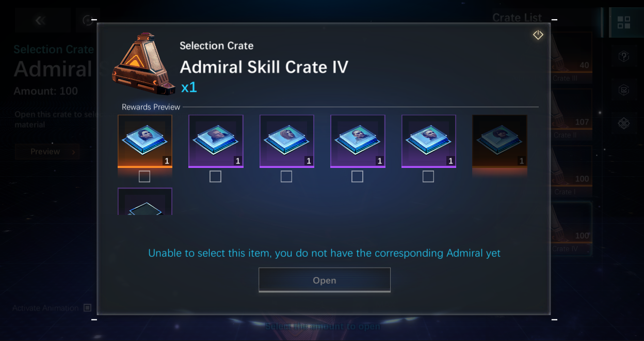Toggle the Activate Animation checkbox
Image resolution: width=644 pixels, height=341 pixels.
click(x=87, y=308)
